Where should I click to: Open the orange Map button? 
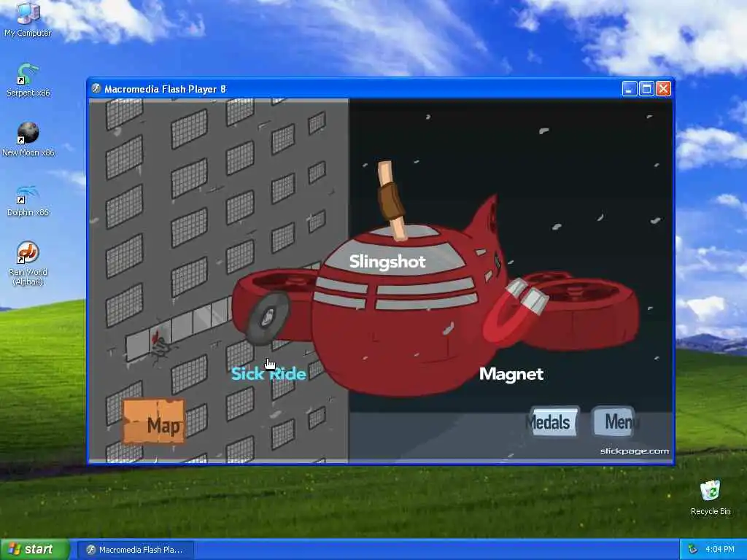click(x=154, y=422)
